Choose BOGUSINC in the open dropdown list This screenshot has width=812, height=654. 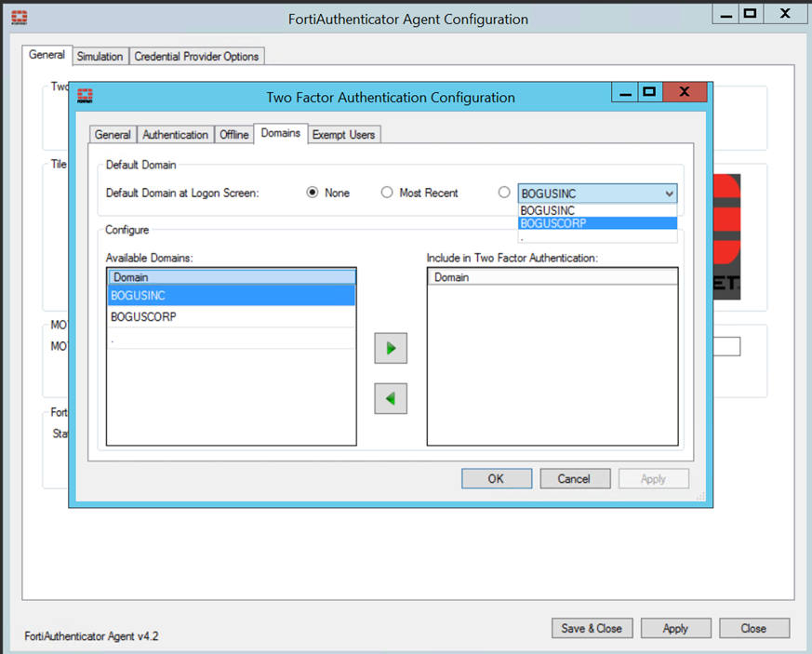coord(598,211)
